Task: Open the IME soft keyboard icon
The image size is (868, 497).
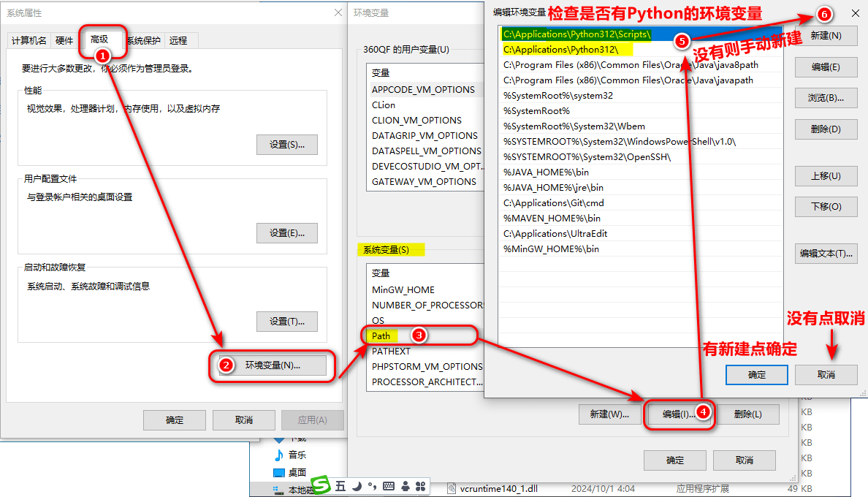Action: [389, 486]
